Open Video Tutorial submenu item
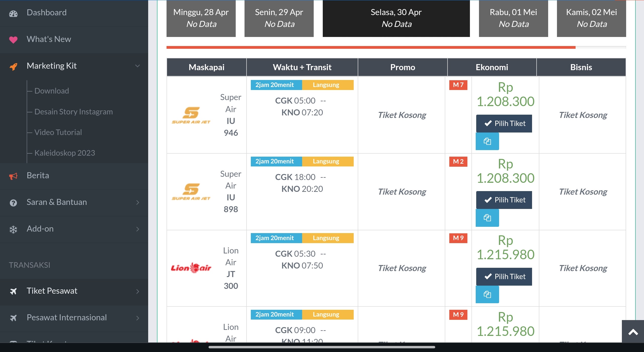 (58, 132)
